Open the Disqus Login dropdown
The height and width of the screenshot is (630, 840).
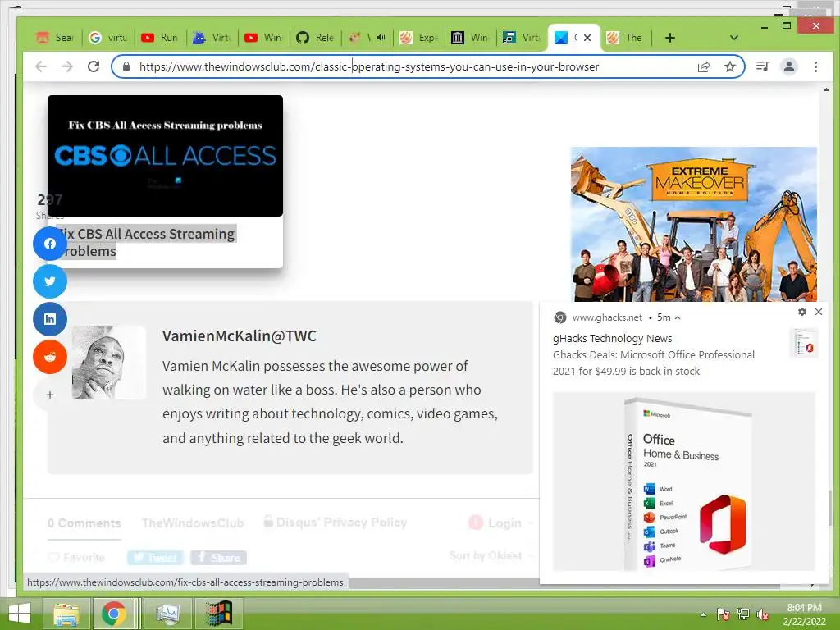[500, 523]
